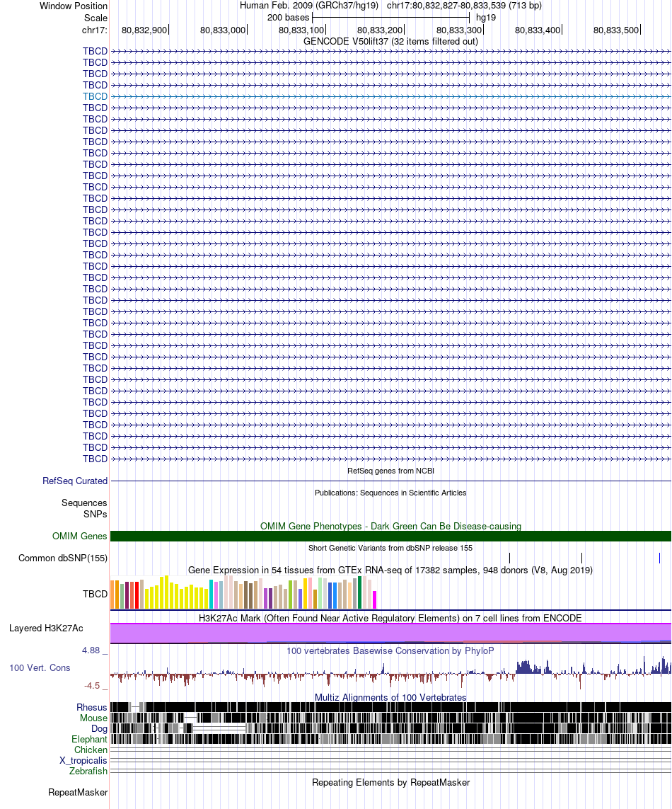
Task: Click the 80,832,900 coordinate on ruler
Action: coord(144,30)
